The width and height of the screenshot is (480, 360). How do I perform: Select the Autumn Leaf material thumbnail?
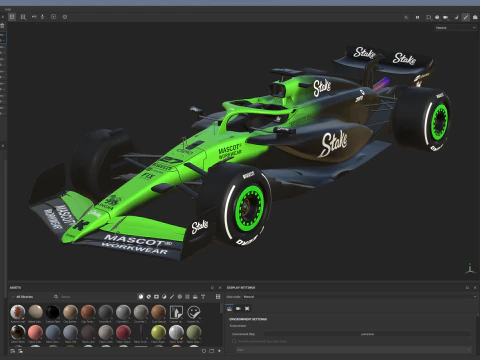coord(18,313)
